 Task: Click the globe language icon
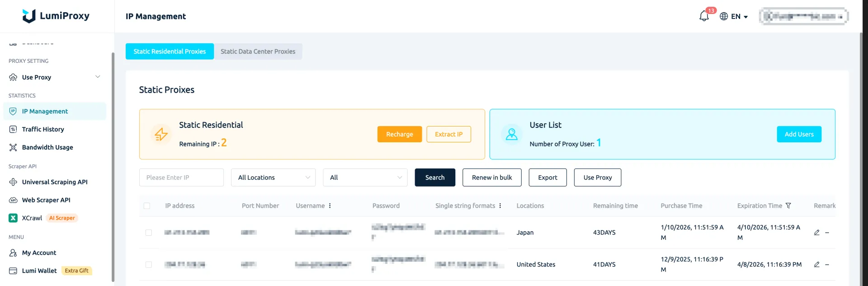click(724, 16)
